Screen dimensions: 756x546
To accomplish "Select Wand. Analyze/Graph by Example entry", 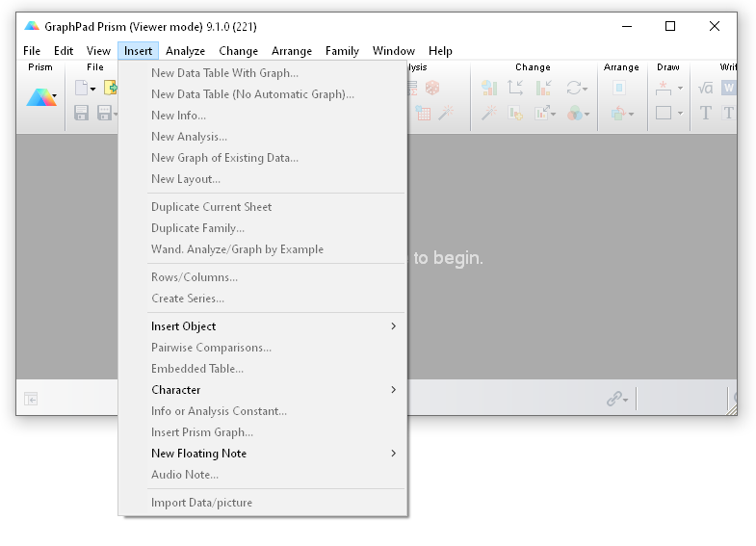I will coord(262,249).
